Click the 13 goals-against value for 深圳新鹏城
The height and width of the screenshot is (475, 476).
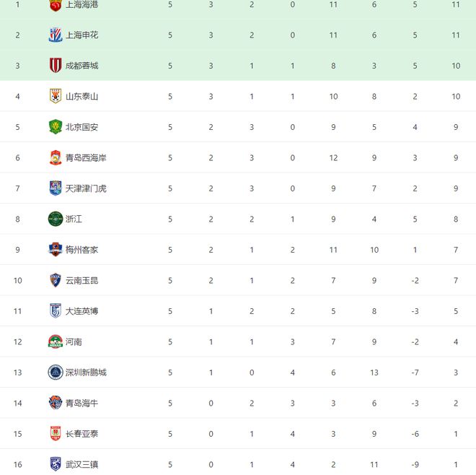374,372
